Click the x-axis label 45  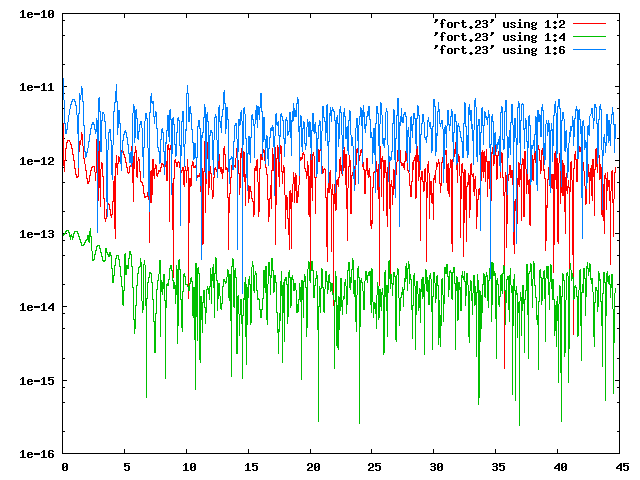[622, 467]
